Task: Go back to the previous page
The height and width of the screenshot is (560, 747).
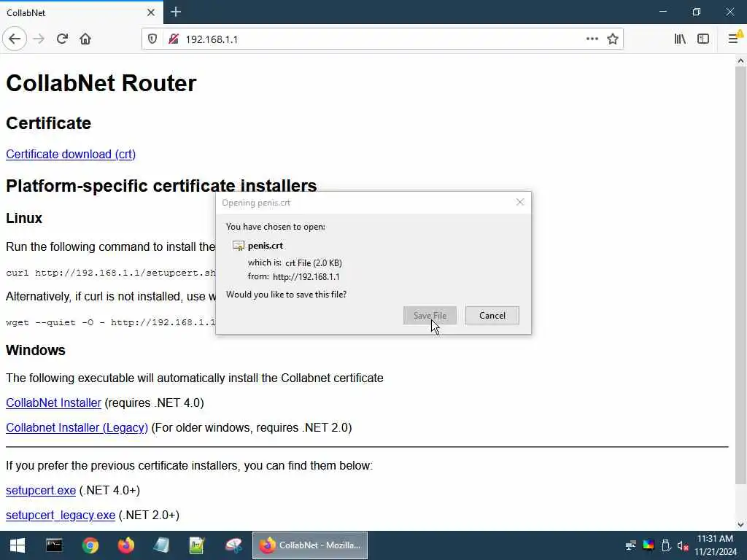Action: tap(15, 39)
